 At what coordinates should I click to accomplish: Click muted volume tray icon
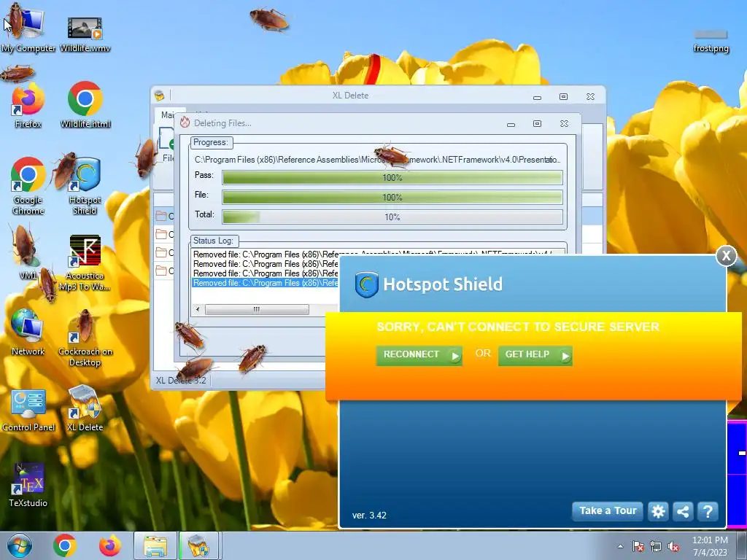pyautogui.click(x=673, y=546)
